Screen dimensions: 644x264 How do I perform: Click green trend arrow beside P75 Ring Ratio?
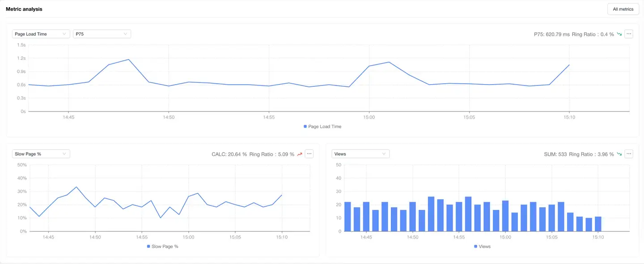coord(619,34)
